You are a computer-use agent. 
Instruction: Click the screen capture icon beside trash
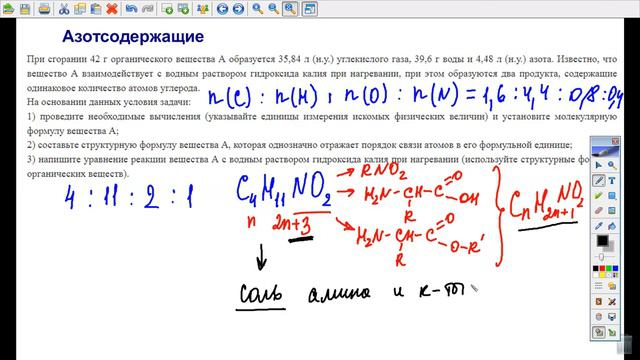coord(612,317)
